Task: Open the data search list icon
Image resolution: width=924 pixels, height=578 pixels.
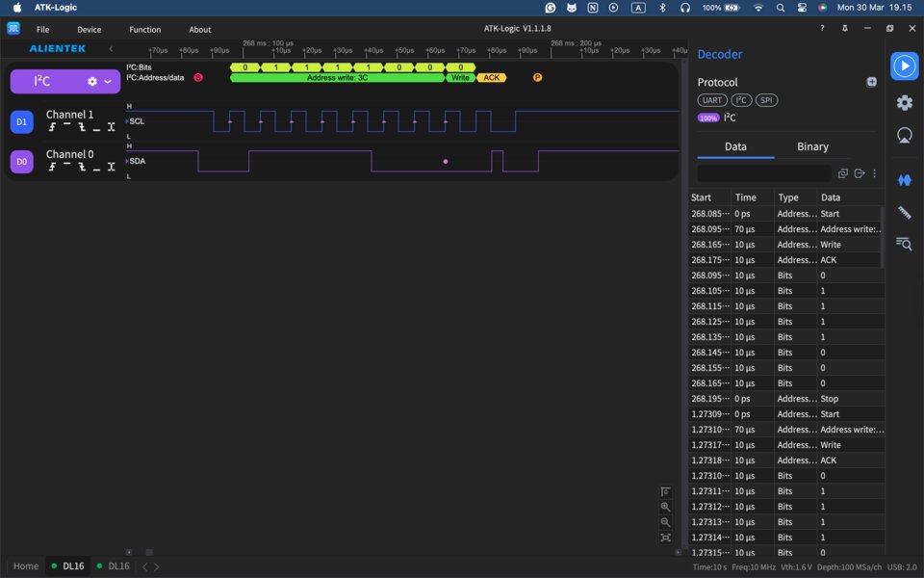Action: click(904, 244)
